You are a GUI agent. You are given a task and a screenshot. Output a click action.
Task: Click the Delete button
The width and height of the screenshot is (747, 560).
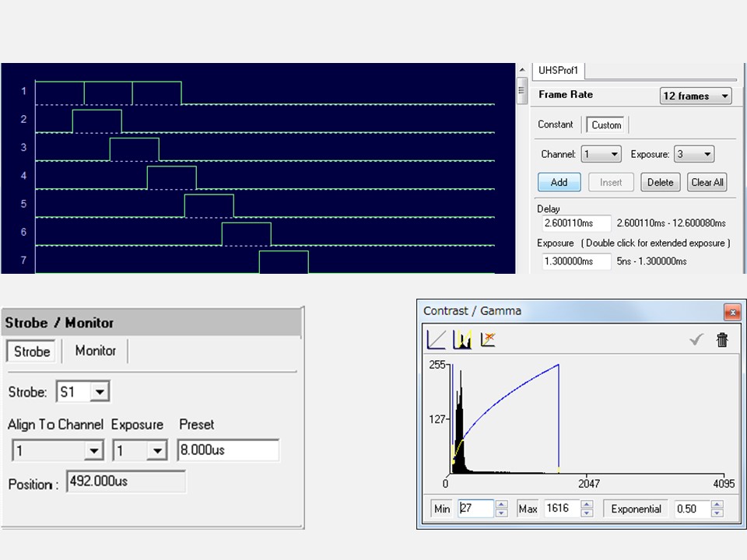pyautogui.click(x=661, y=182)
